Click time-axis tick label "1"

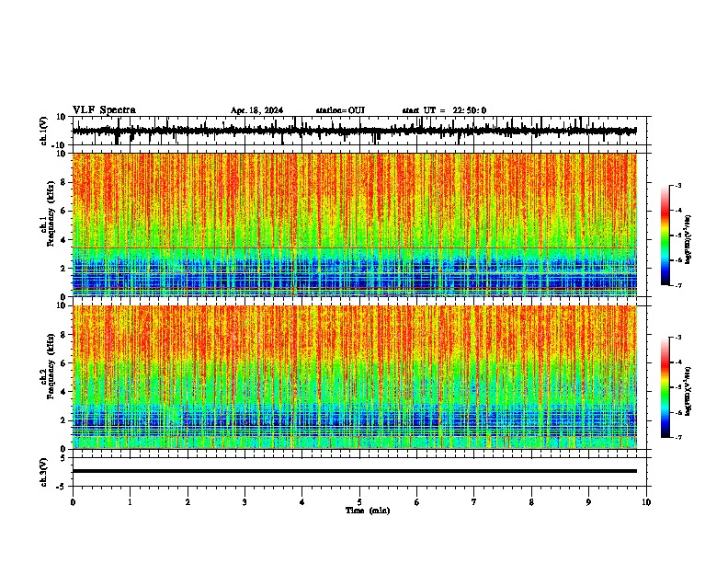tap(130, 502)
